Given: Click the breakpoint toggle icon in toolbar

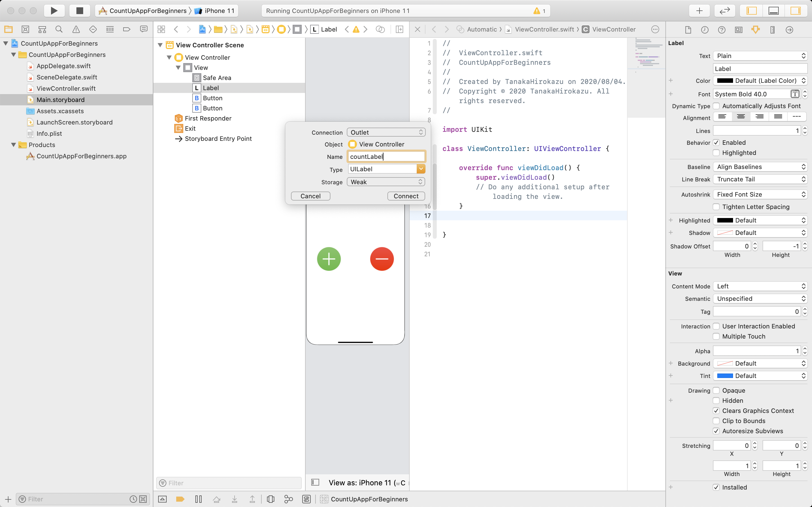Looking at the screenshot, I should 181,499.
